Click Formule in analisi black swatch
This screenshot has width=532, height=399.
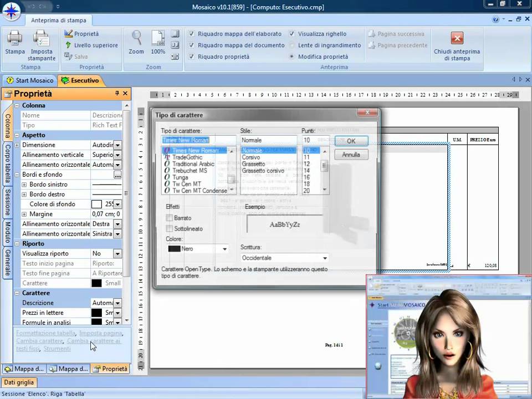click(96, 322)
